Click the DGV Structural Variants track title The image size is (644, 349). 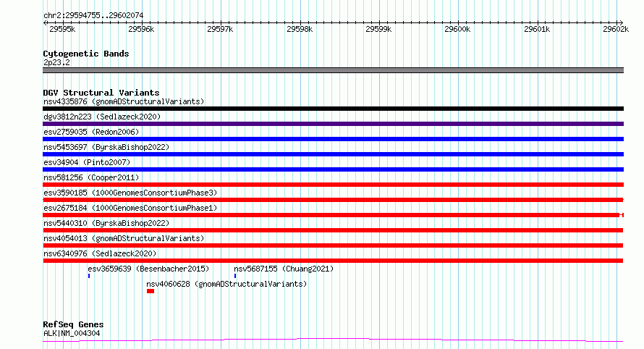tap(101, 93)
